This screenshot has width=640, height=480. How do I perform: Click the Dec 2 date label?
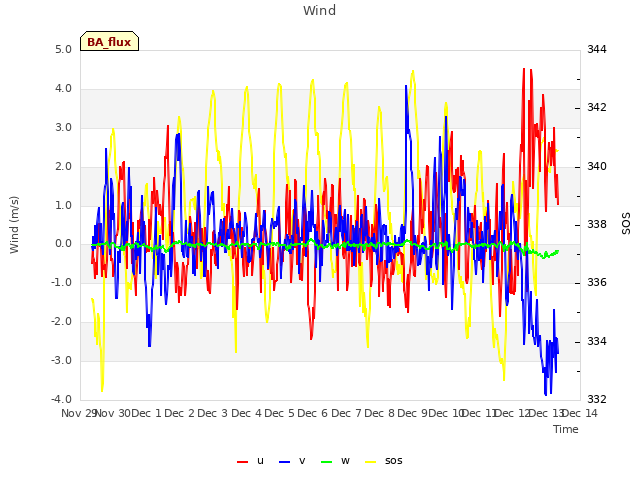(x=180, y=413)
